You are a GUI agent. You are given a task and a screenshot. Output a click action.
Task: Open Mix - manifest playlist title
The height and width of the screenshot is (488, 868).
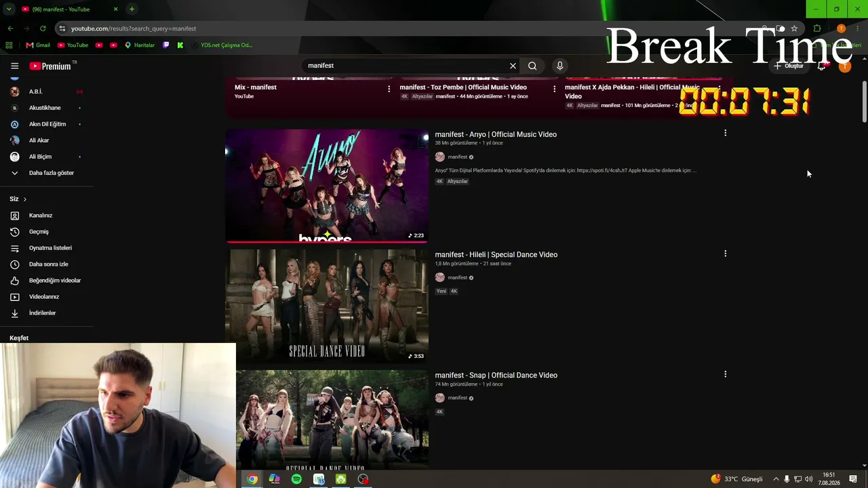(x=256, y=87)
